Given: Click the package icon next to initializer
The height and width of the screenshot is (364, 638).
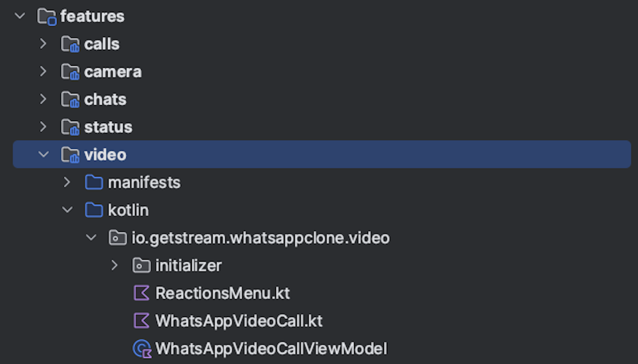Looking at the screenshot, I should click(142, 265).
